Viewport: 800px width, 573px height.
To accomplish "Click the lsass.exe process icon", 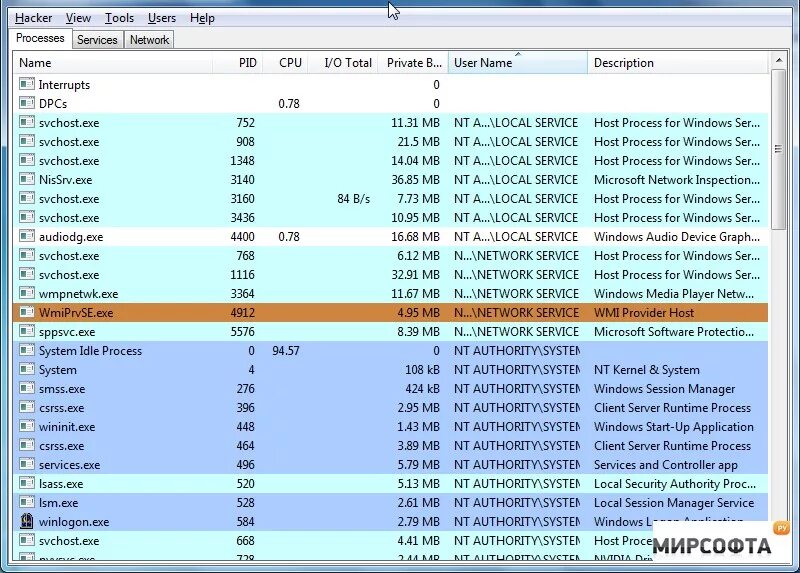I will click(x=27, y=483).
